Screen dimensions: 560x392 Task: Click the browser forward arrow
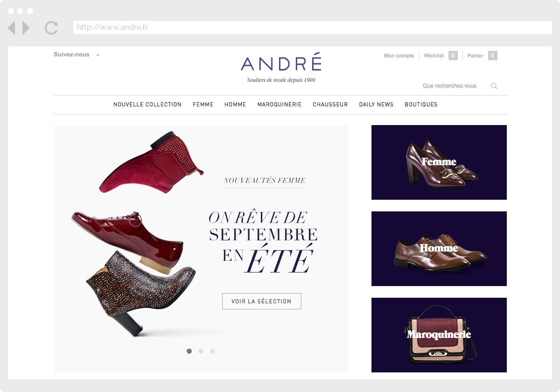point(26,28)
